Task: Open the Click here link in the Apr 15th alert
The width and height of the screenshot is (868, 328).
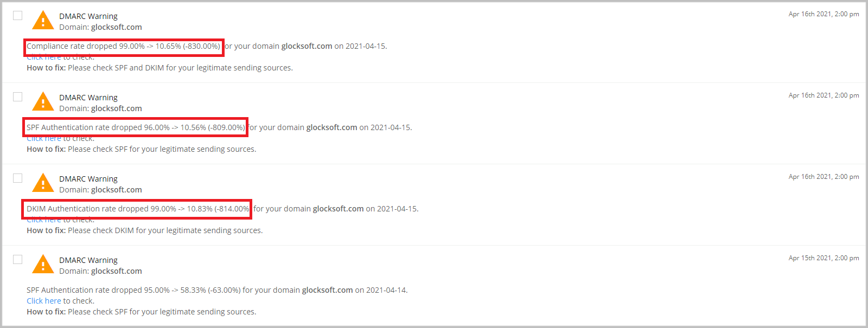Action: click(x=44, y=301)
